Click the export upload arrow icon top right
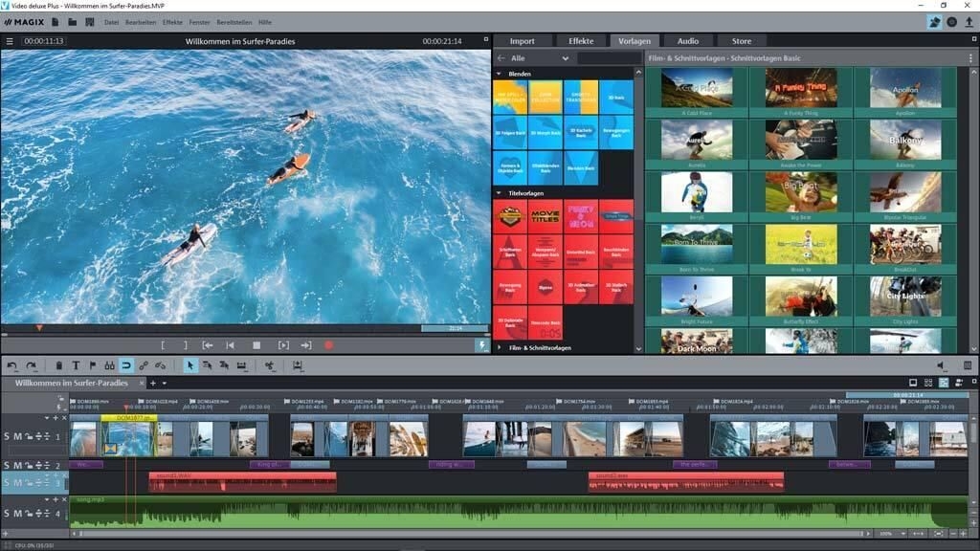The image size is (980, 551). pos(969,21)
